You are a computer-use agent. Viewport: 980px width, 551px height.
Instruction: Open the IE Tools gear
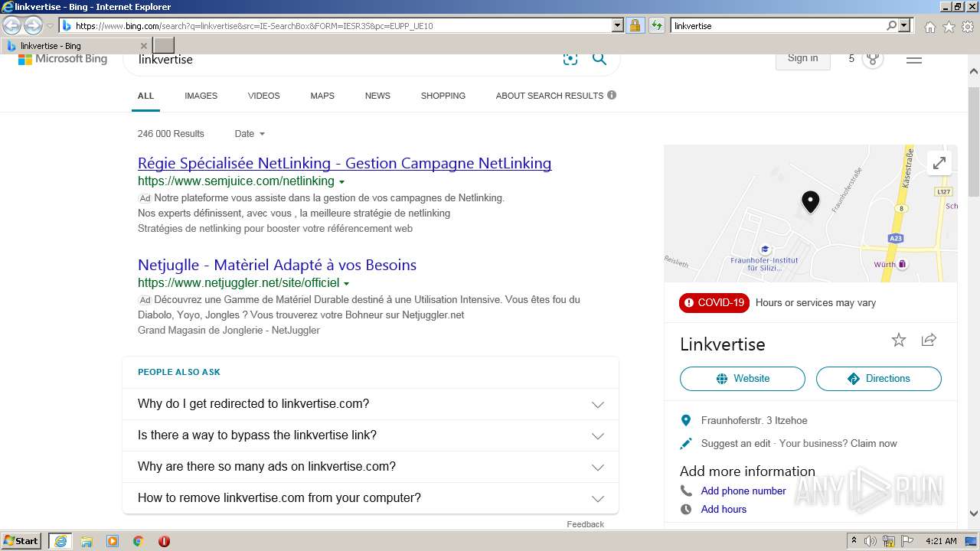point(969,27)
